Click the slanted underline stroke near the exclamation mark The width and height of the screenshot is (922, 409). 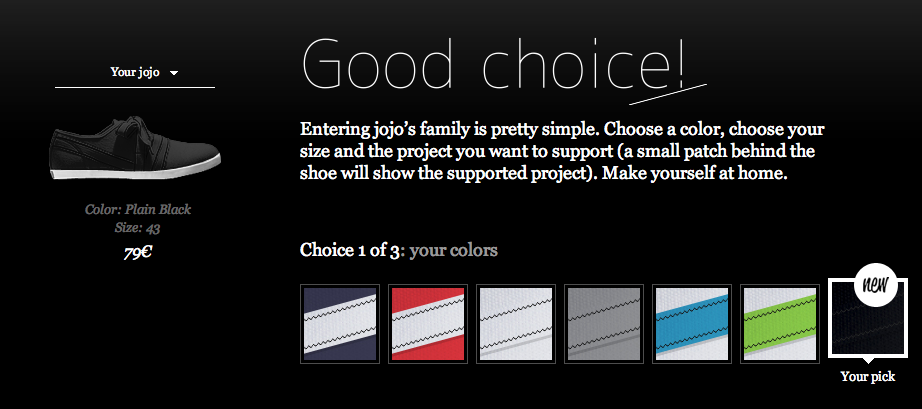[x=668, y=95]
